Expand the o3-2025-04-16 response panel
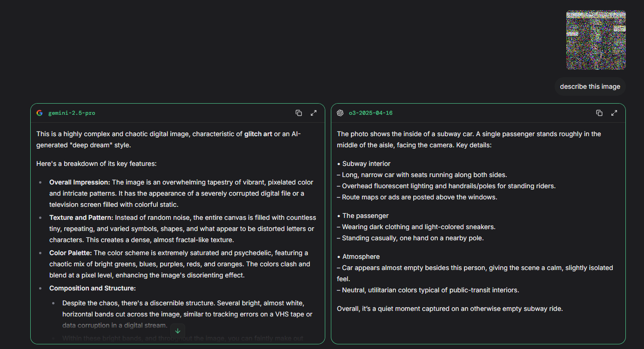The width and height of the screenshot is (644, 349). pos(614,113)
